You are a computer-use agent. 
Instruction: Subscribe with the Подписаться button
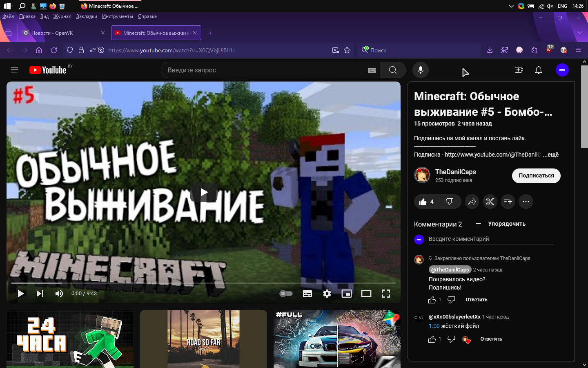tap(536, 175)
